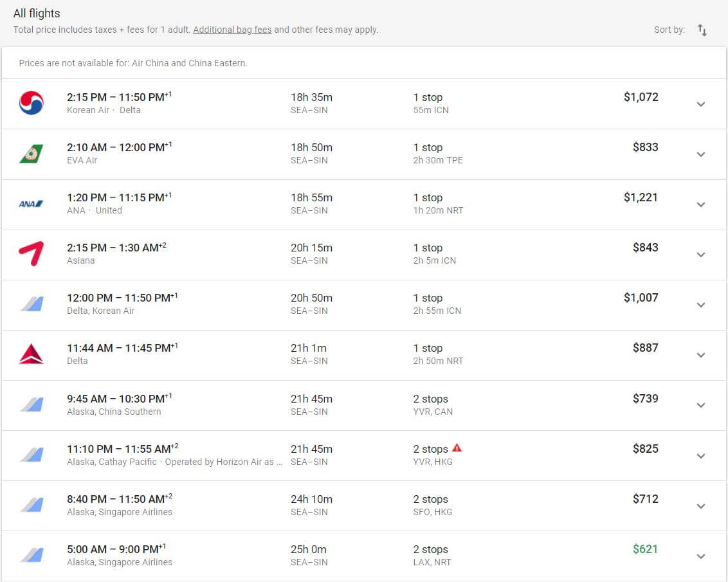Image resolution: width=728 pixels, height=582 pixels.
Task: Select the 5:00 AM – 9:00 PM flight time
Action: tap(116, 549)
